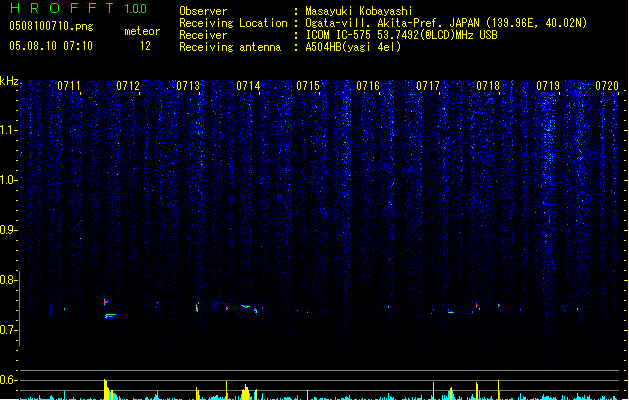The height and width of the screenshot is (400, 629).
Task: Click the 0.7 kHz axis label
Action: pyautogui.click(x=9, y=330)
